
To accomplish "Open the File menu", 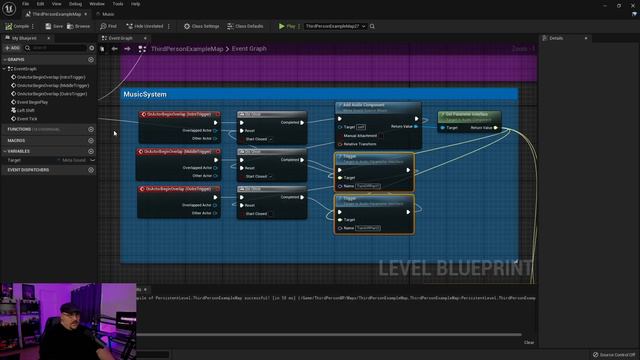I will [x=25, y=4].
